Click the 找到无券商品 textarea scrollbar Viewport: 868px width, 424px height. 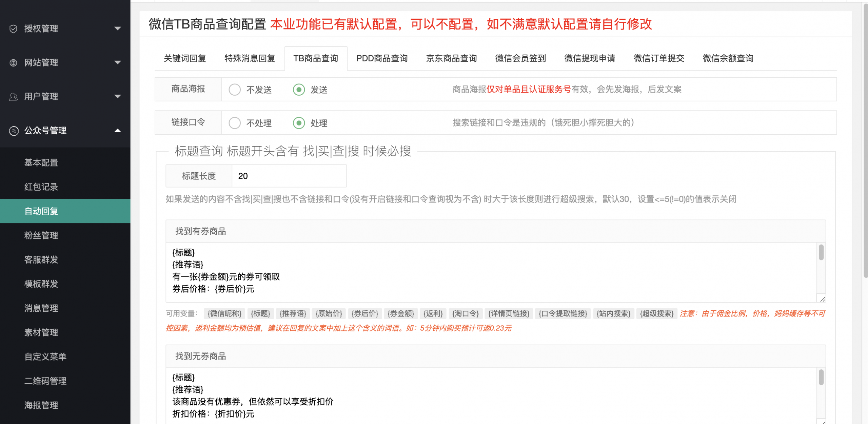pyautogui.click(x=821, y=377)
